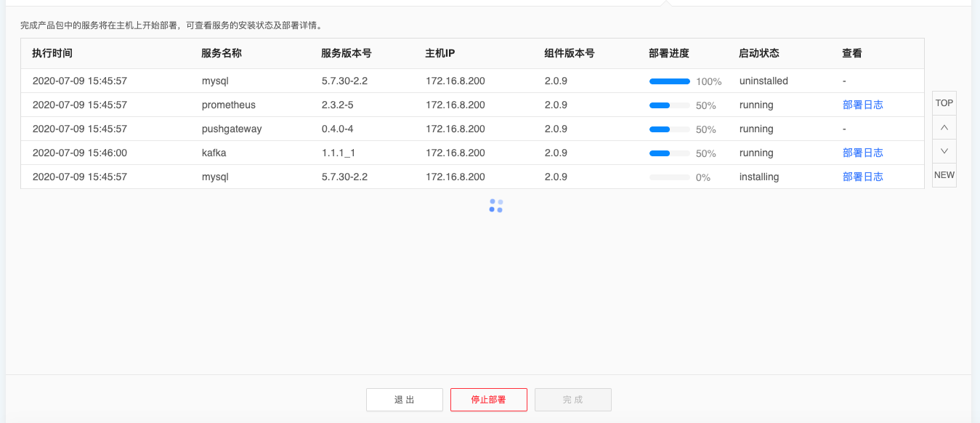This screenshot has height=423, width=980.
Task: Click the pushgateway deployment progress bar
Action: click(669, 129)
